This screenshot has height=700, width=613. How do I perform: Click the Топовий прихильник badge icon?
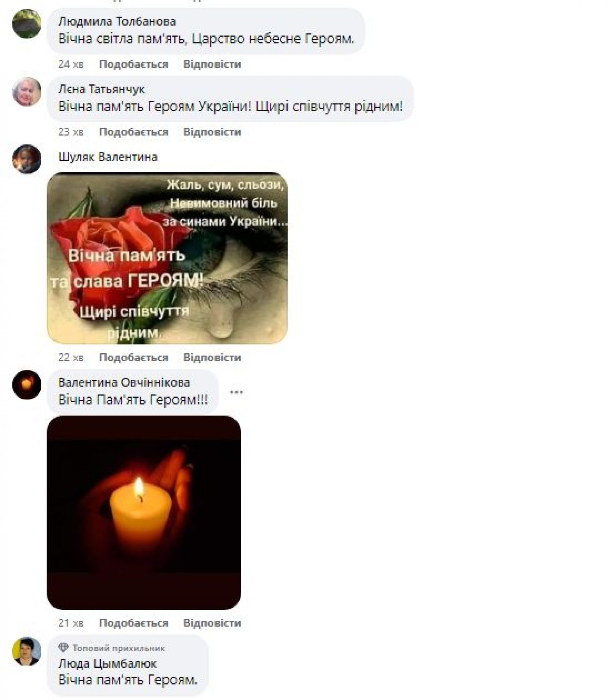click(63, 647)
